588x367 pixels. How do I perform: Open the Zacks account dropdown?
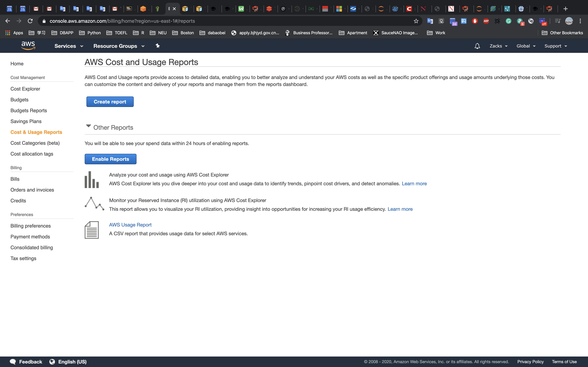498,46
